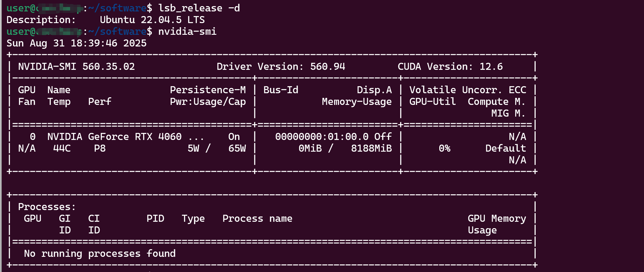This screenshot has width=644, height=272.
Task: Click the 'Processes:' section label
Action: [47, 207]
